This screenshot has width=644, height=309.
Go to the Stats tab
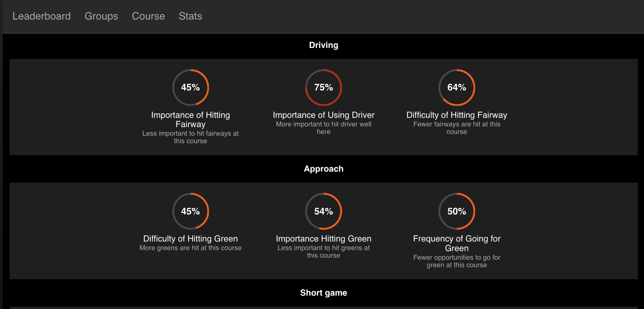(190, 16)
